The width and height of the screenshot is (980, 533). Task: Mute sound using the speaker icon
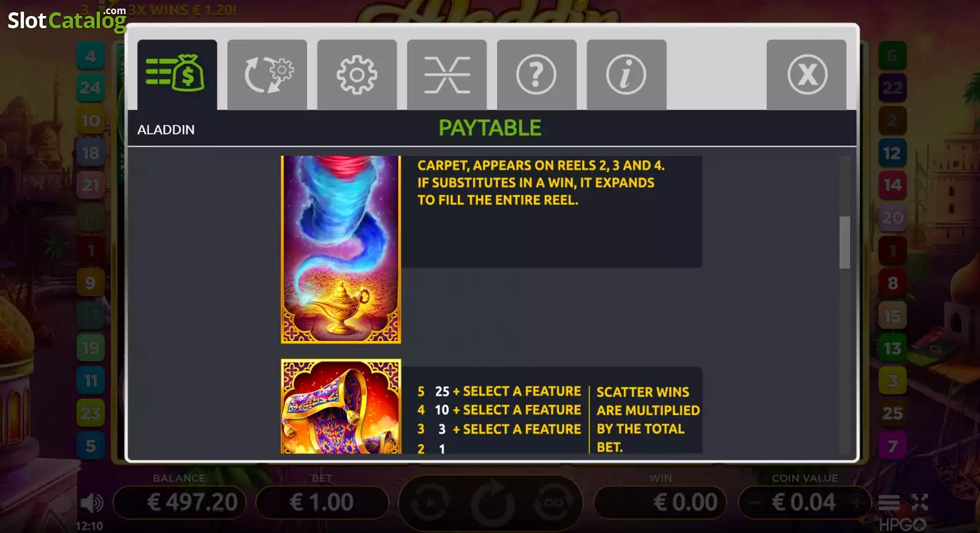[x=92, y=504]
